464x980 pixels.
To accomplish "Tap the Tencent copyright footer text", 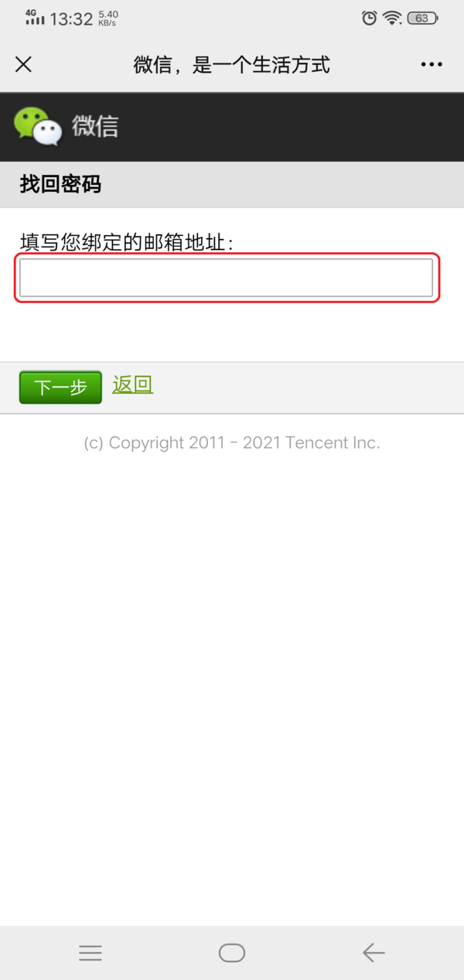I will 232,443.
